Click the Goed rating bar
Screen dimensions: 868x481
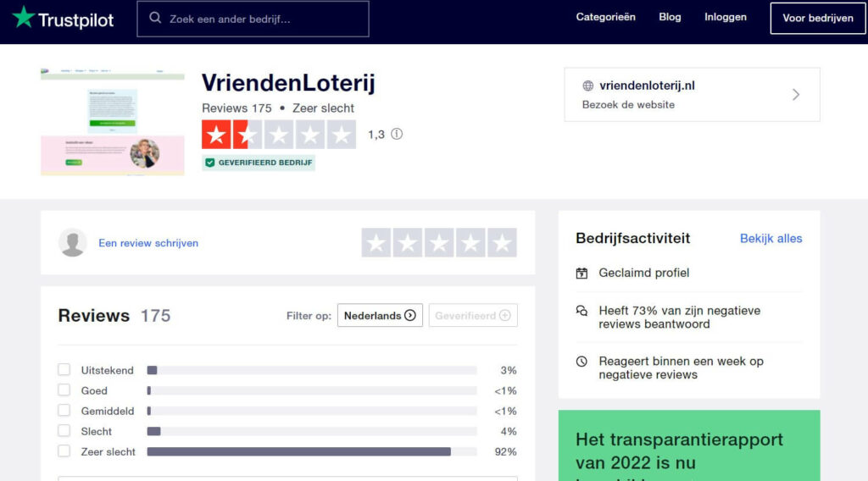312,390
